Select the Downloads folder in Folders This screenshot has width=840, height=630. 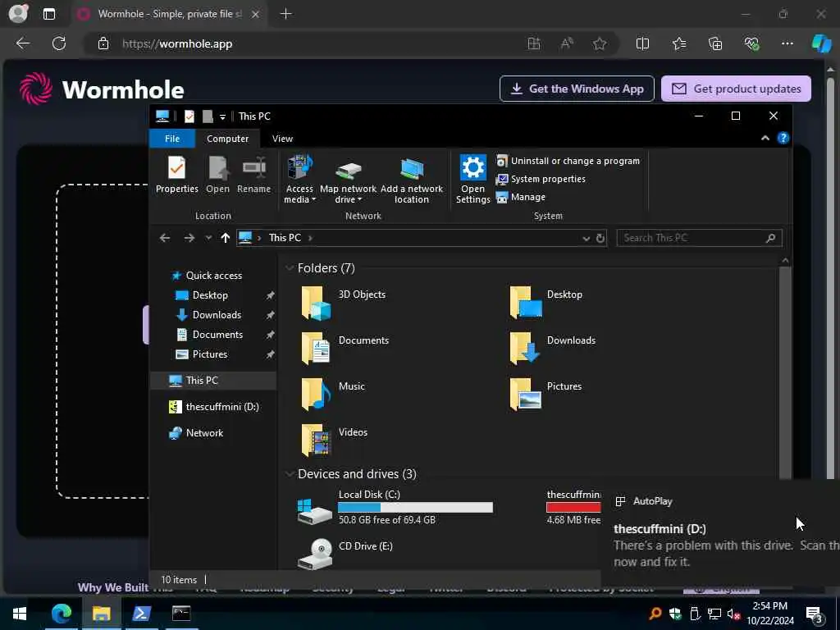[553, 348]
